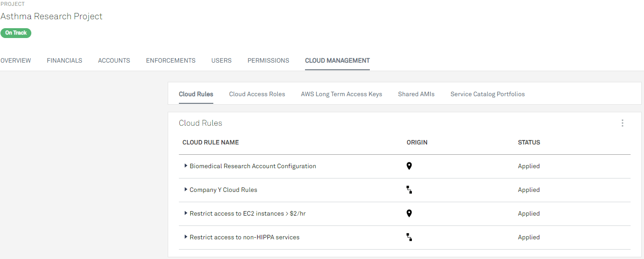Image resolution: width=644 pixels, height=259 pixels.
Task: Expand the Biomedical Research Account Configuration rule
Action: [186, 166]
